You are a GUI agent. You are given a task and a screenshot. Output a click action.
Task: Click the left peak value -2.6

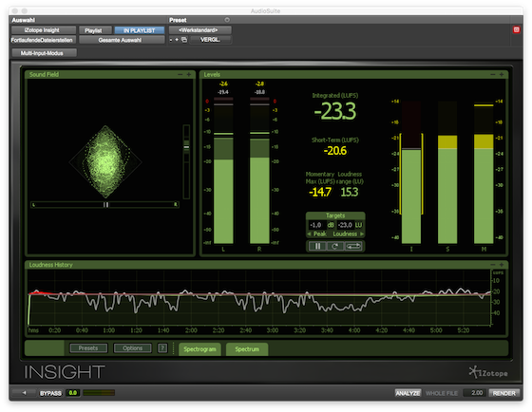(223, 84)
